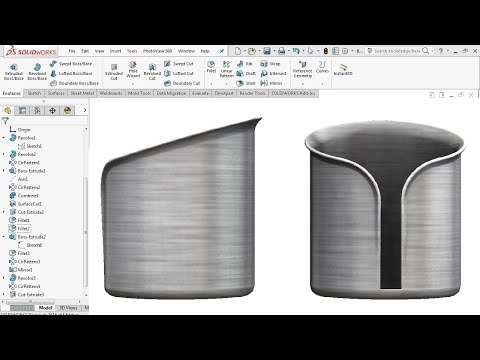Open the PhotoView 360 menu

tap(157, 51)
